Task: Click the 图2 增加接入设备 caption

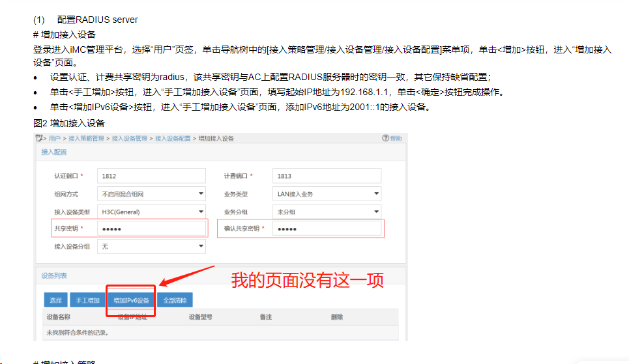Action: coord(69,123)
